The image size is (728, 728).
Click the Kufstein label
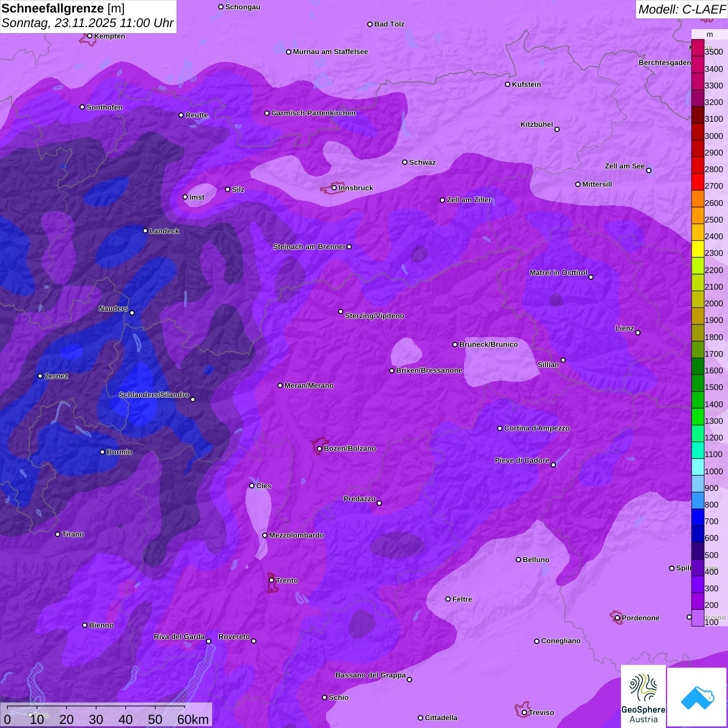(526, 84)
